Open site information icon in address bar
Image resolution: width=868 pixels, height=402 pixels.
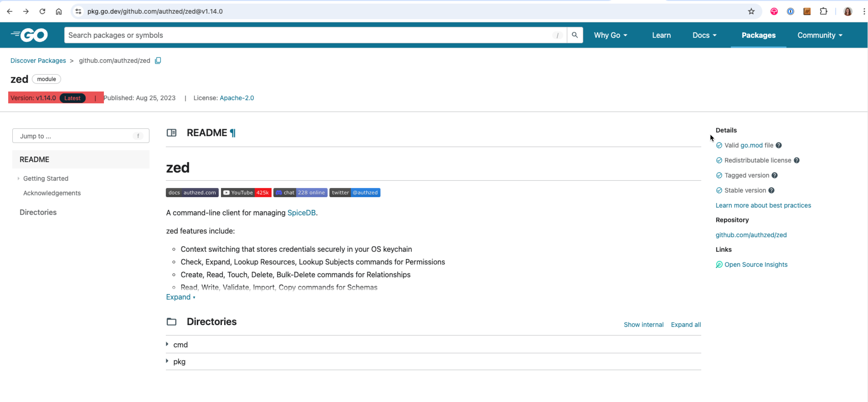point(78,11)
